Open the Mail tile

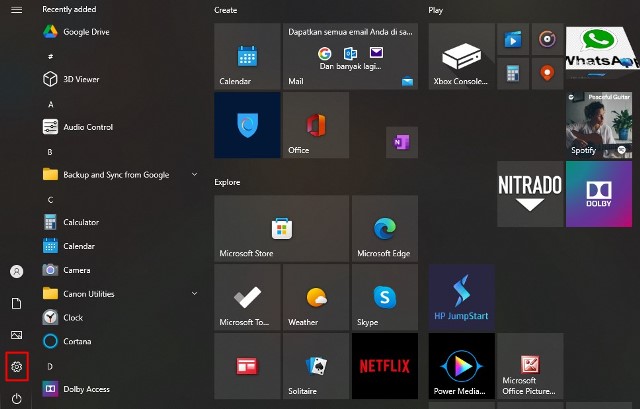(x=350, y=56)
